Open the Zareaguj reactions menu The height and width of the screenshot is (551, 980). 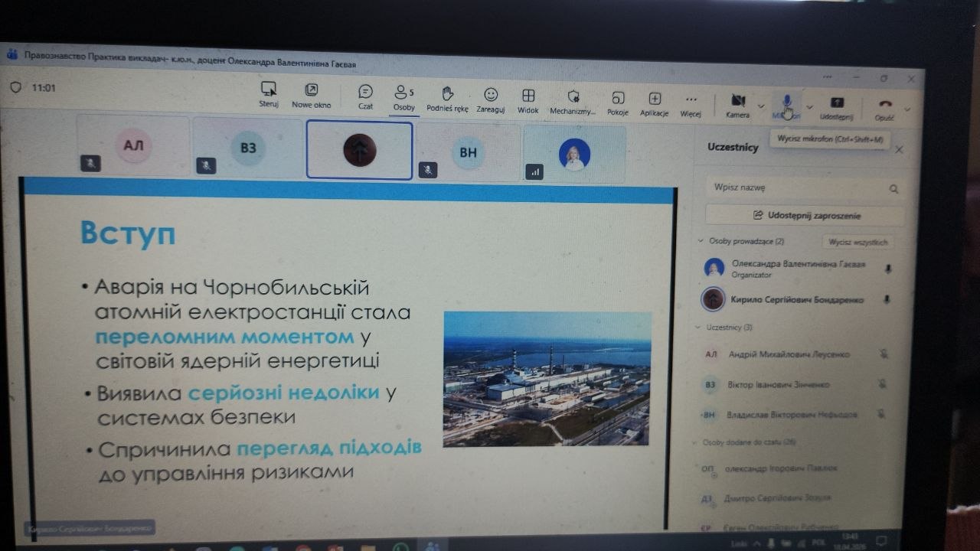tap(491, 99)
